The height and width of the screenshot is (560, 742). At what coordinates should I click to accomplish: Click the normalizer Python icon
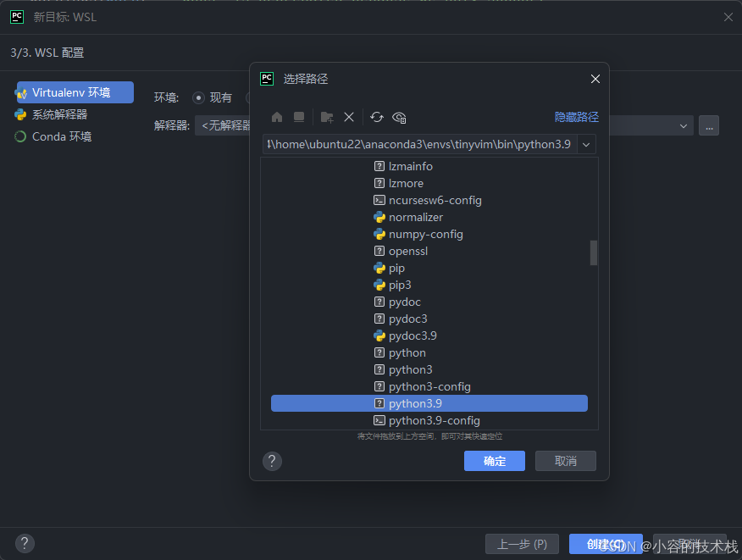pyautogui.click(x=379, y=217)
